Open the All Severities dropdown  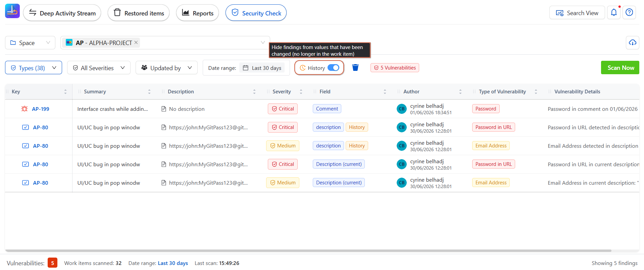pyautogui.click(x=99, y=68)
